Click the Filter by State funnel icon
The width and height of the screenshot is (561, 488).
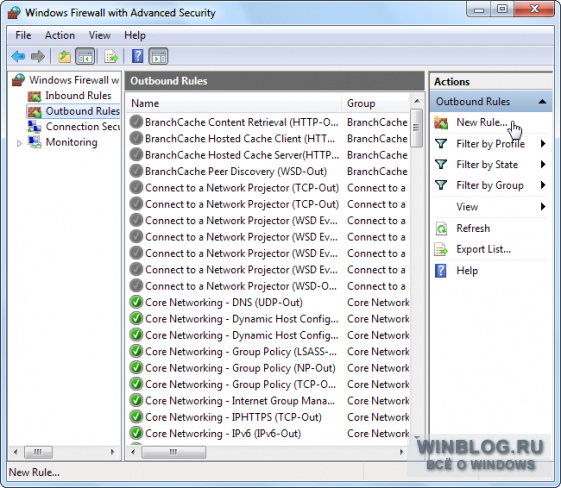441,165
